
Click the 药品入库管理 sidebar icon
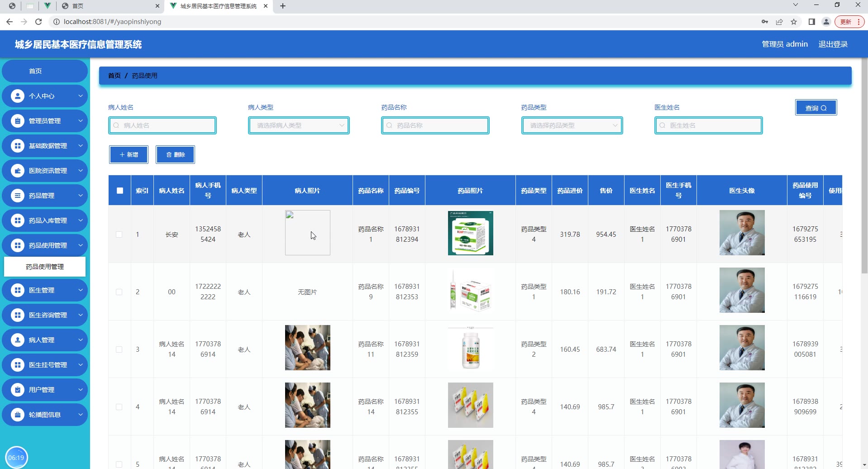click(x=18, y=220)
